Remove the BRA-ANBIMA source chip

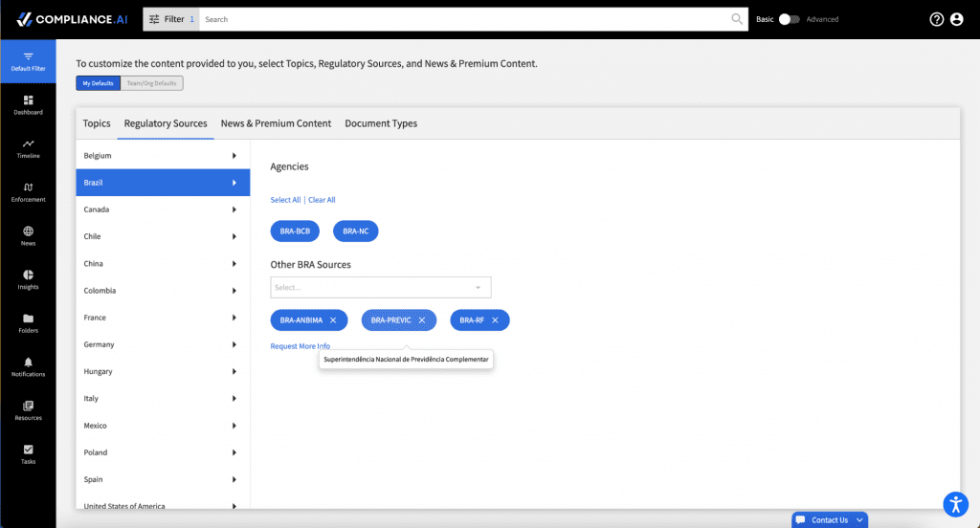pos(333,319)
